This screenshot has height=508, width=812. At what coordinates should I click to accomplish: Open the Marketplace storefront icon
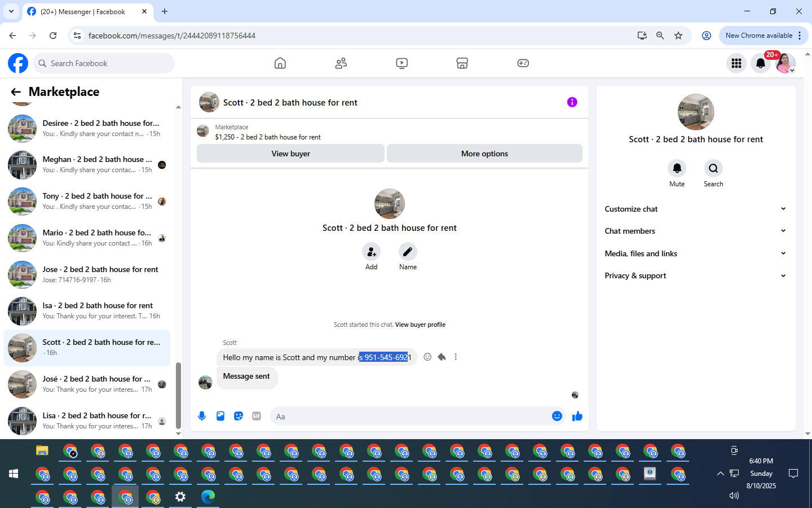click(462, 63)
